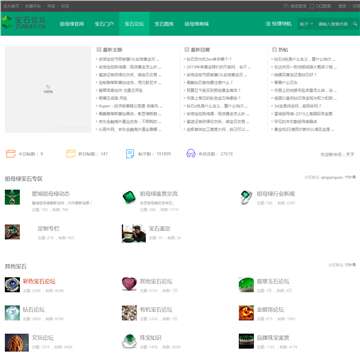This screenshot has height=360, width=360.
Task: Click the section moderator qingqingcao link
Action: [332, 177]
